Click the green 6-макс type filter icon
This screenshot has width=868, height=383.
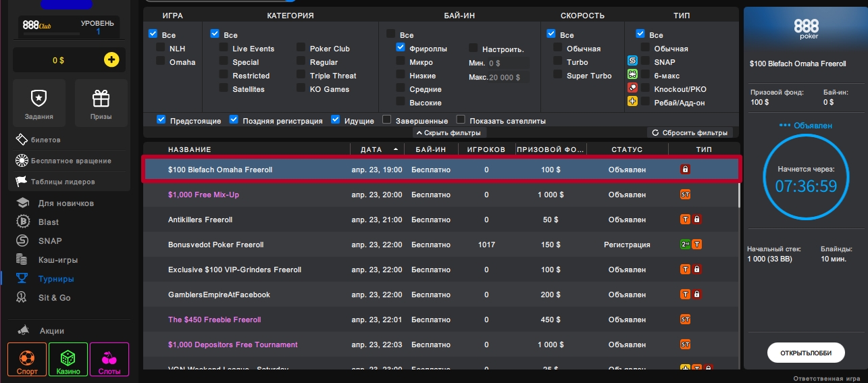(633, 74)
